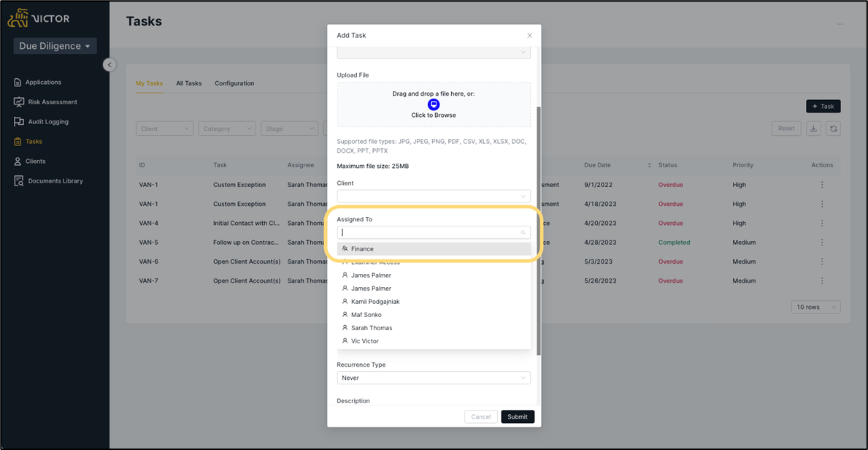This screenshot has height=450, width=868.
Task: Click the Submit button
Action: click(x=518, y=416)
